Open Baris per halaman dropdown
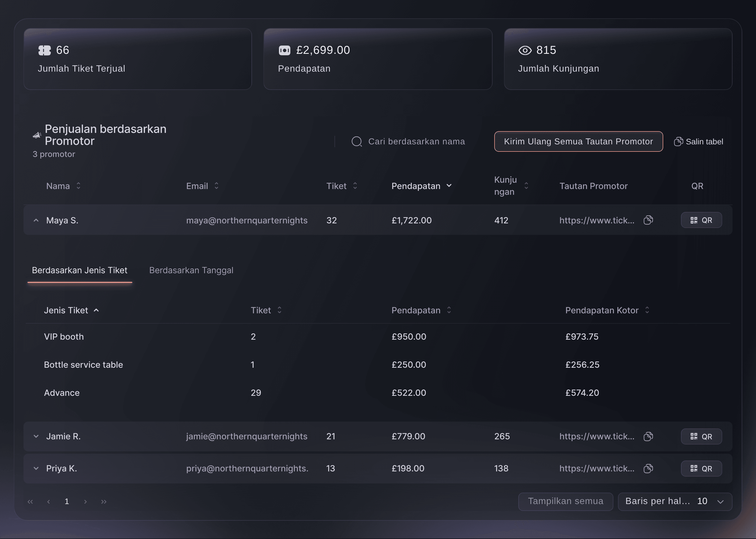756x539 pixels. (x=675, y=501)
